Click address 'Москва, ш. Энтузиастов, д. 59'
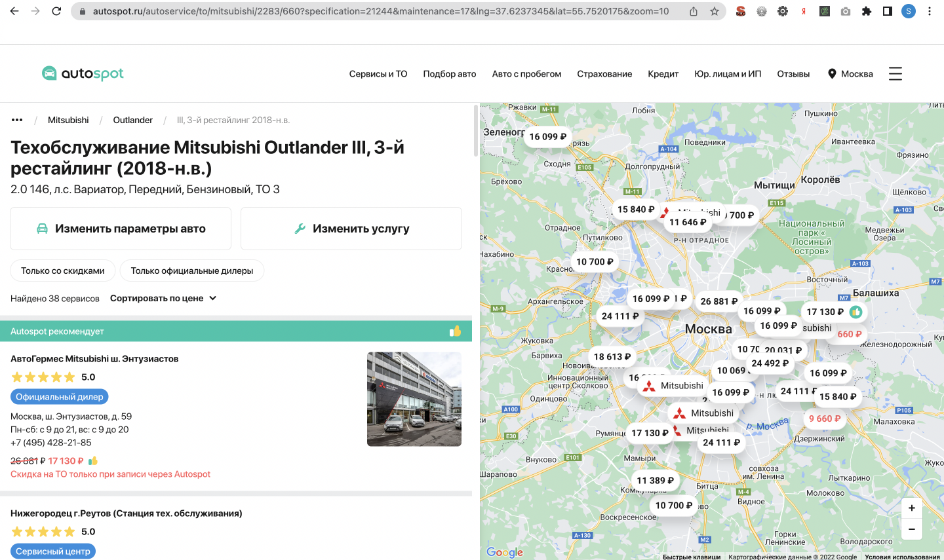Screen dimensions: 944x560 point(71,417)
